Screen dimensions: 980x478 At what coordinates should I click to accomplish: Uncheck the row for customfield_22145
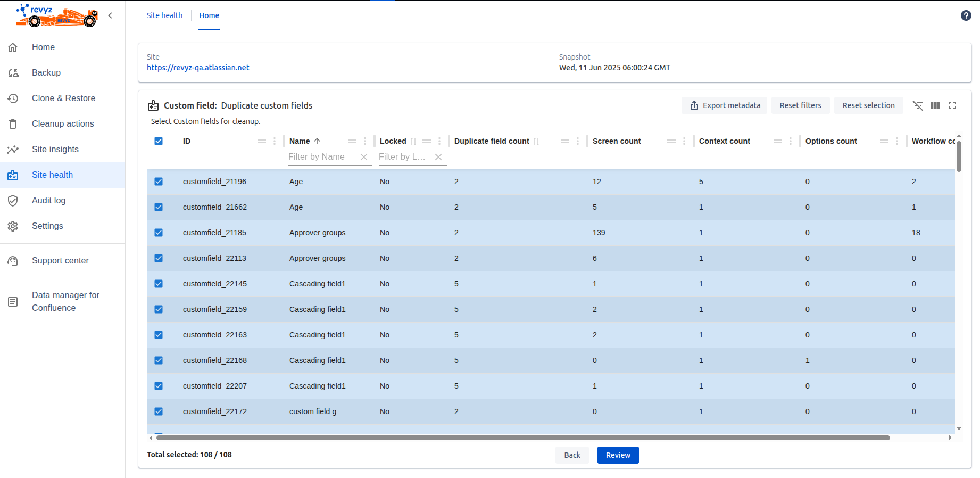159,284
